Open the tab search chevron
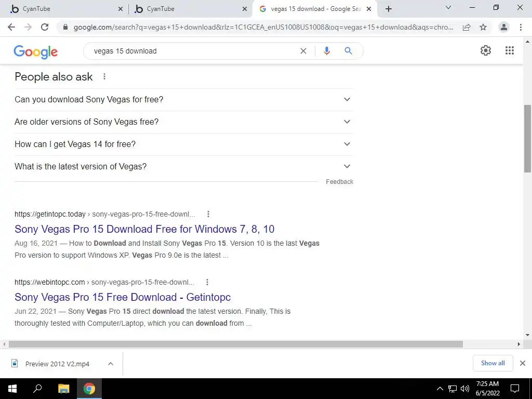The width and height of the screenshot is (532, 399). tap(448, 7)
